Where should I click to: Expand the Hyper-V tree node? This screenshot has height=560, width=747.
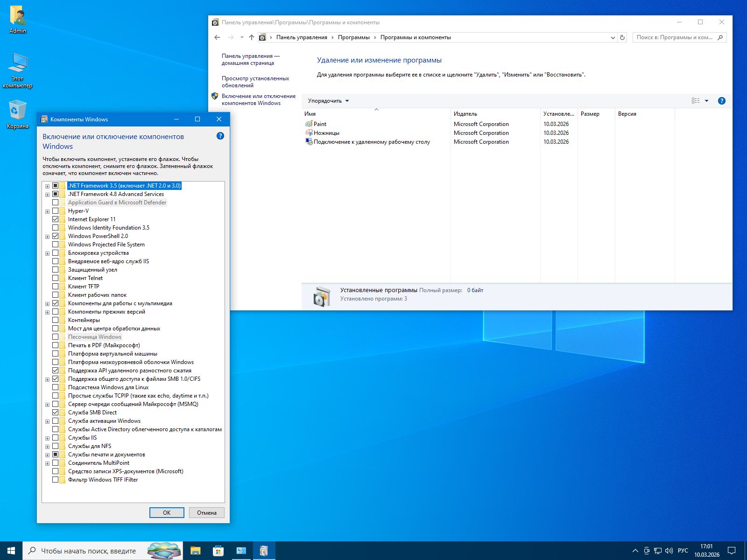[x=47, y=211]
